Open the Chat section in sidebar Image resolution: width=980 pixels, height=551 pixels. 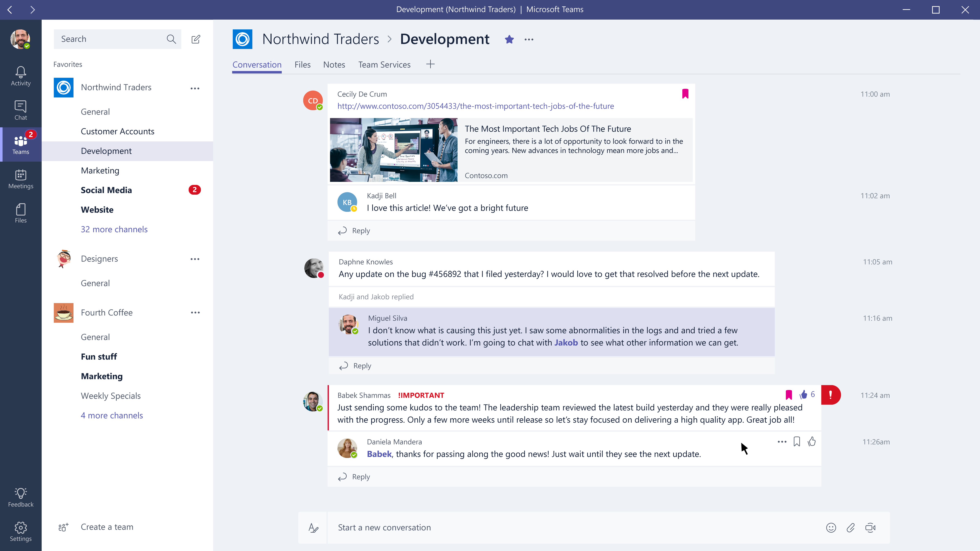coord(20,110)
